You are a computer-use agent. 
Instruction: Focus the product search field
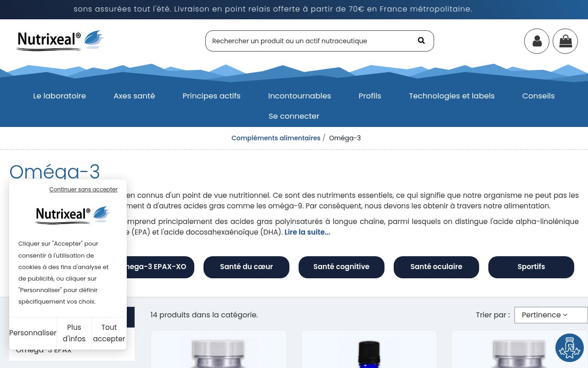coord(320,41)
